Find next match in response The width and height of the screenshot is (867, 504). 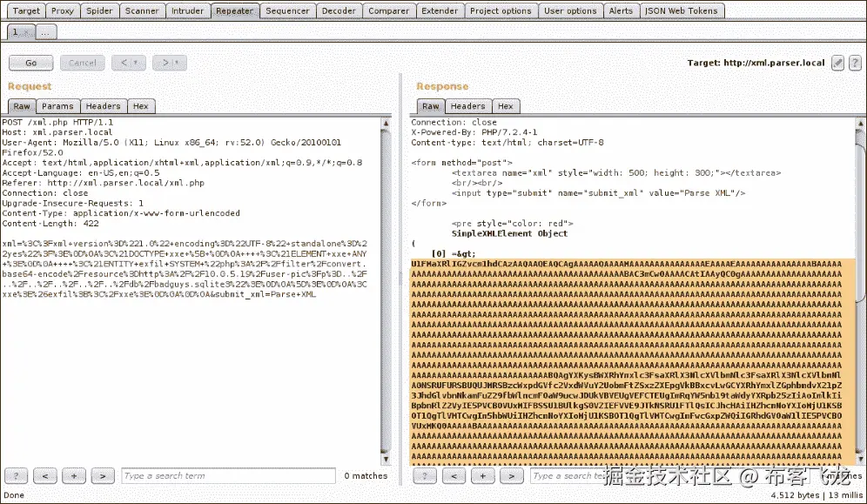click(511, 476)
